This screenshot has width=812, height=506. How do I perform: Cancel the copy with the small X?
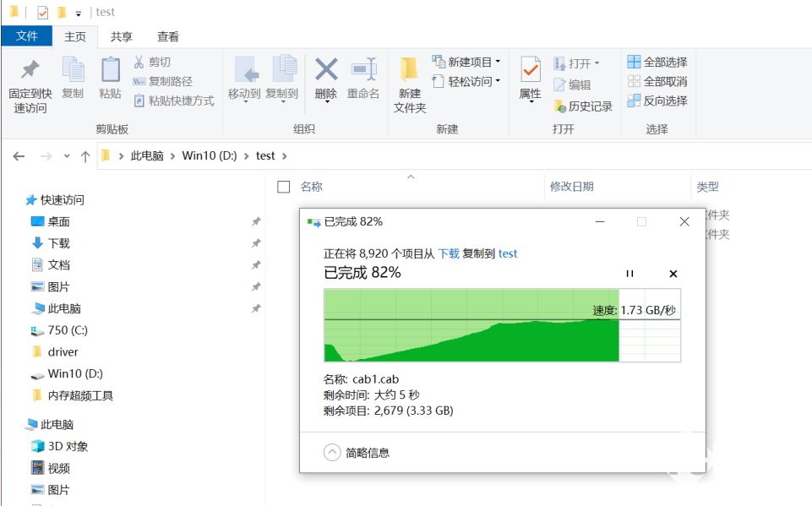click(x=673, y=274)
